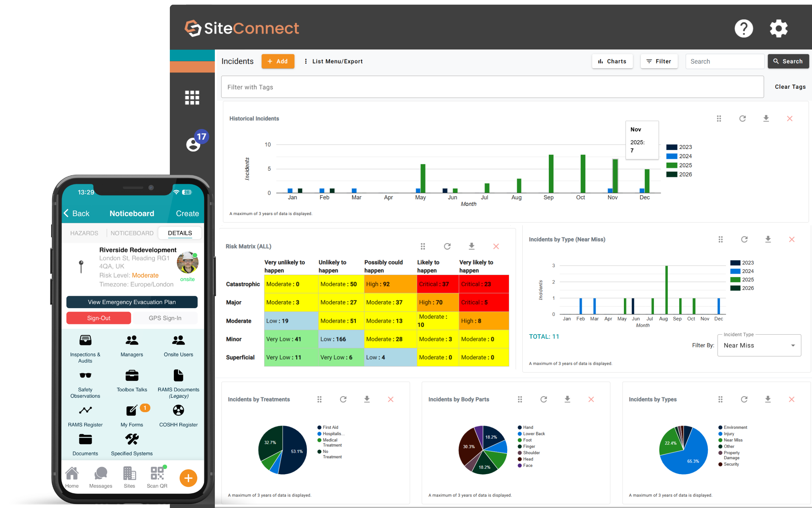
Task: Open the Filter options
Action: [659, 61]
